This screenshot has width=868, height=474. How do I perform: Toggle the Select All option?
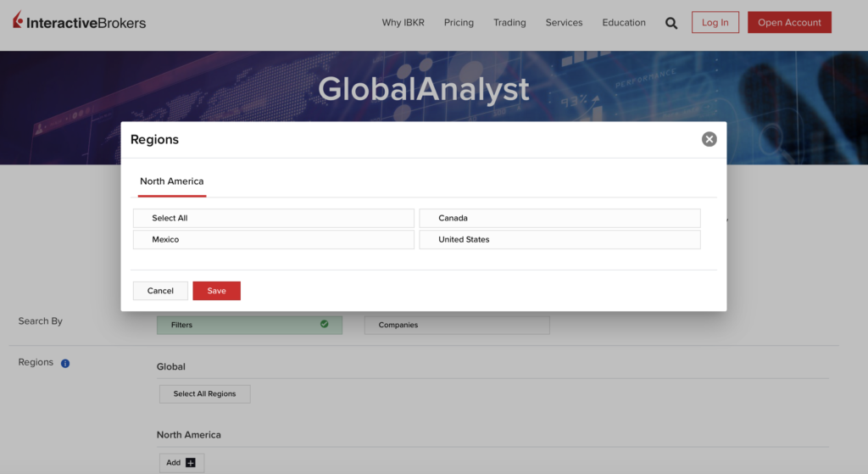273,218
